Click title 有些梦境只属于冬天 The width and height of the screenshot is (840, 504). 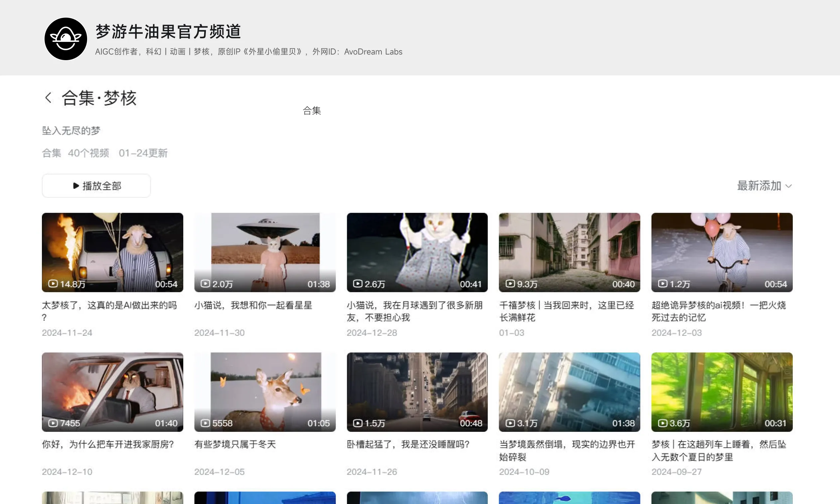pyautogui.click(x=235, y=444)
